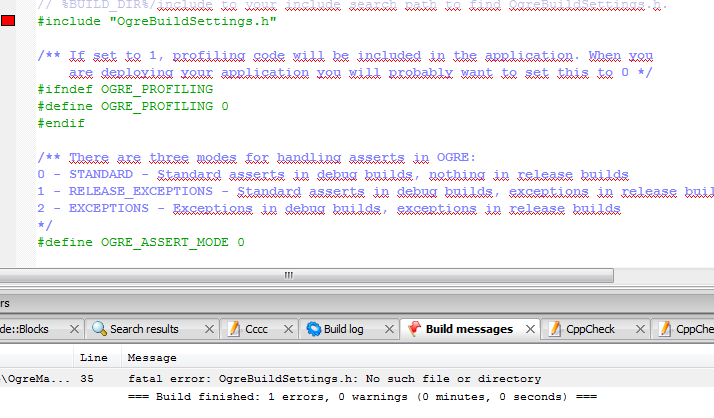Click line number 35 in build messages

pos(87,378)
